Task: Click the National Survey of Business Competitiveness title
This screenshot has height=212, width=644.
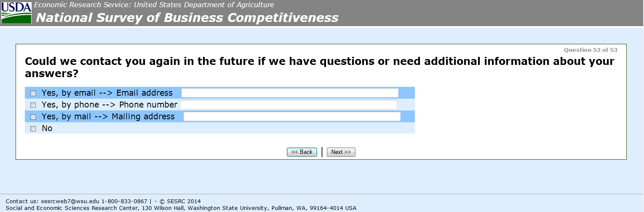Action: pyautogui.click(x=187, y=18)
